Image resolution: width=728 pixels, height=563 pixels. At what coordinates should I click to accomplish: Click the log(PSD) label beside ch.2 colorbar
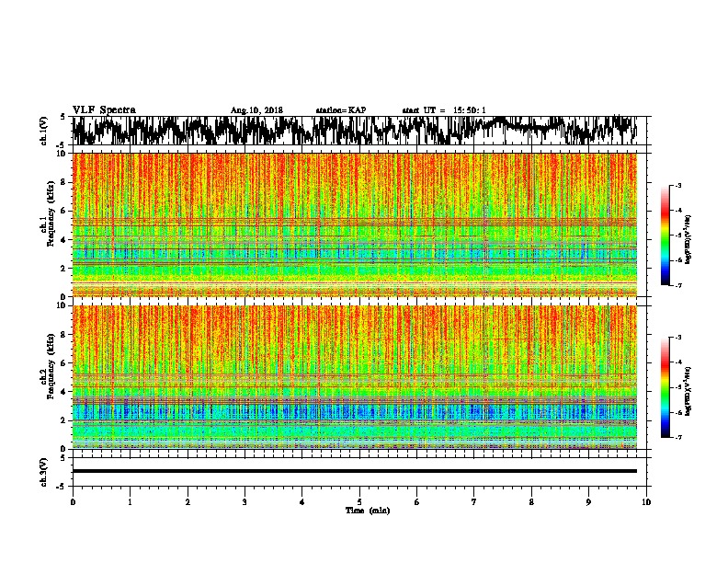click(x=688, y=391)
